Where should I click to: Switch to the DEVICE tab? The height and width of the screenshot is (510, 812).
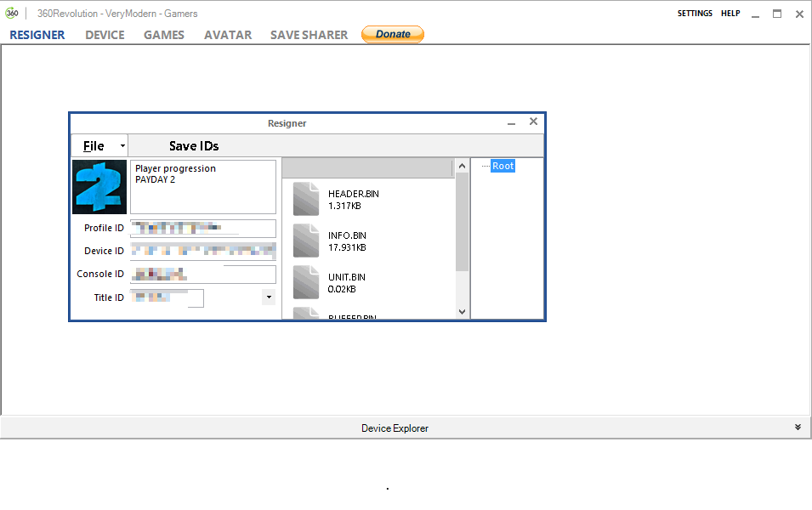[105, 35]
